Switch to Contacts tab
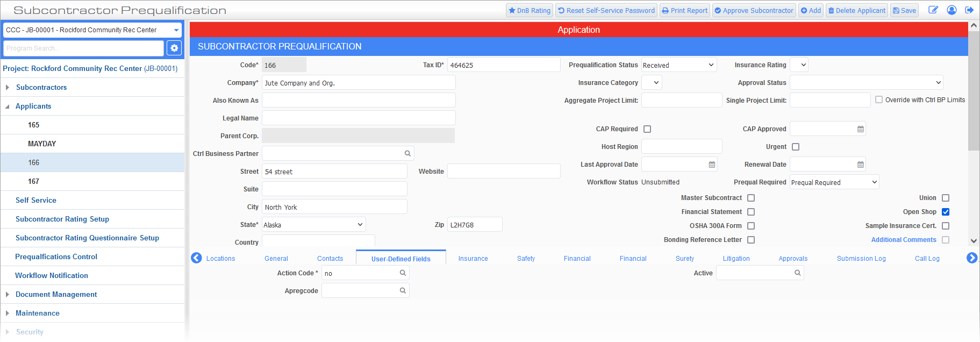 [330, 259]
